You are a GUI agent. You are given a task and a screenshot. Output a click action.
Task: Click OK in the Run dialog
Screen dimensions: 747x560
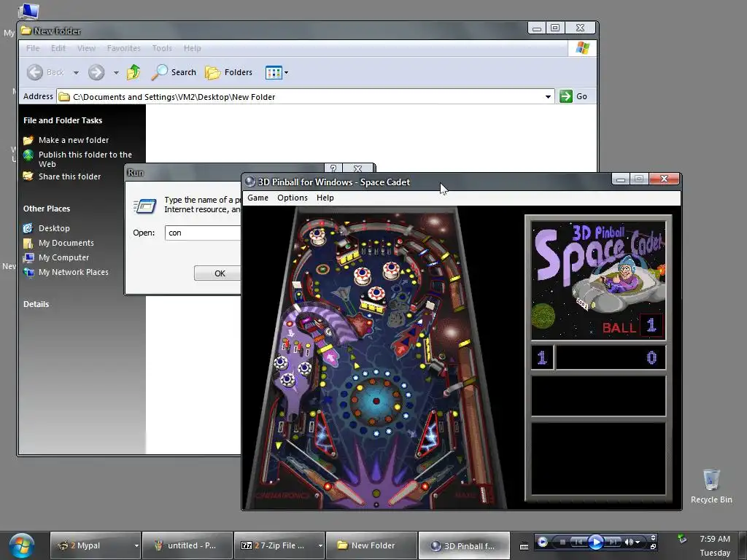point(217,273)
